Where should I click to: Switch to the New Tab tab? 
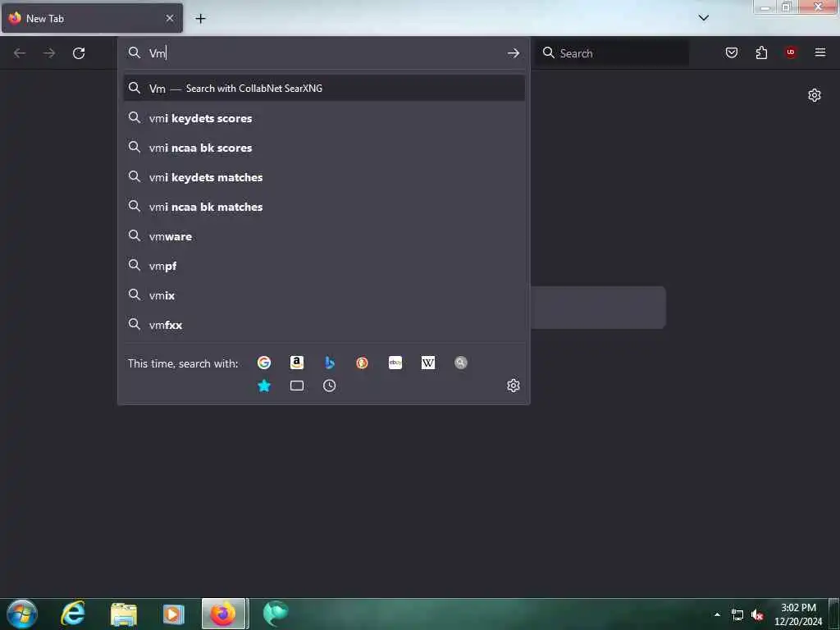tap(92, 18)
